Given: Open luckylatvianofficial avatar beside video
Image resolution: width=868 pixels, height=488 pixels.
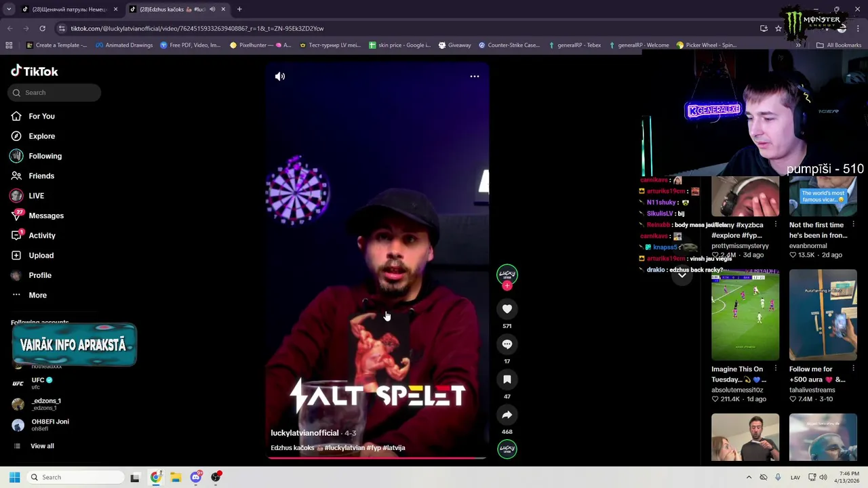Looking at the screenshot, I should coord(507,274).
